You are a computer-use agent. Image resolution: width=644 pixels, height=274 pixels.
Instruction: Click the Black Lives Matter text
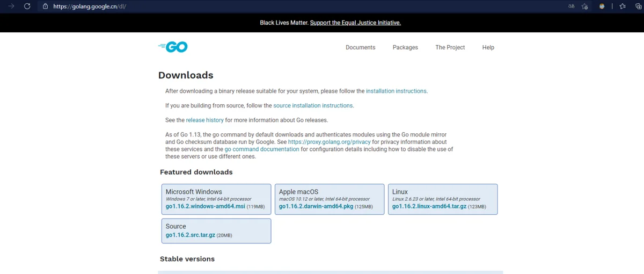[284, 23]
